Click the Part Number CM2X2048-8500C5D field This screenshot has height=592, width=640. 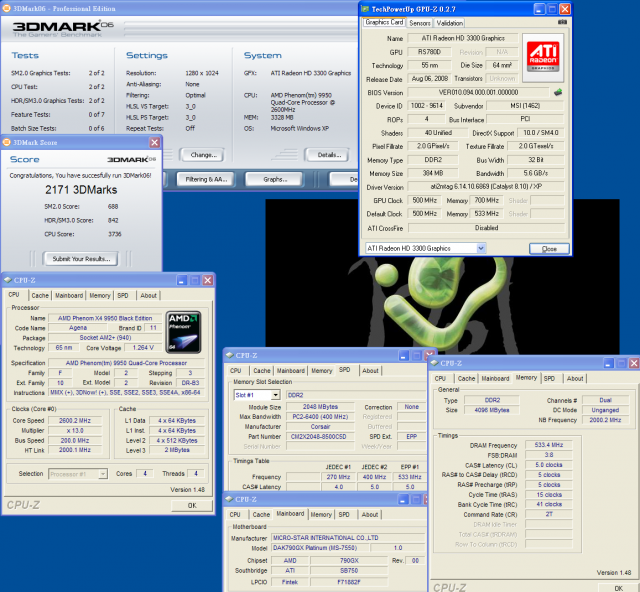coord(320,436)
